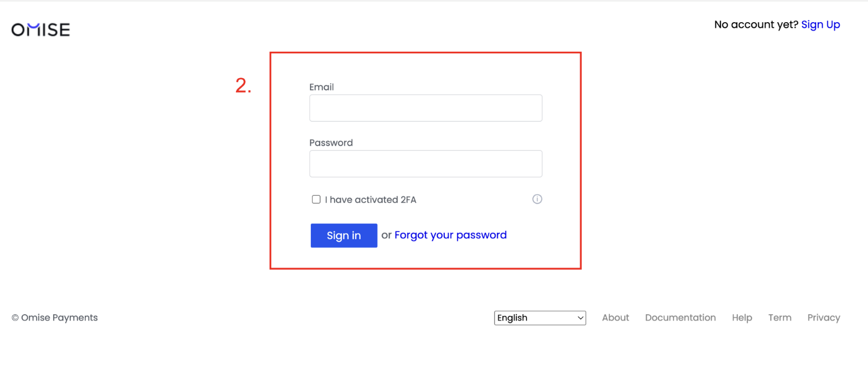Screen dimensions: 868x370
Task: Tick the 2FA activated checkbox
Action: point(316,199)
